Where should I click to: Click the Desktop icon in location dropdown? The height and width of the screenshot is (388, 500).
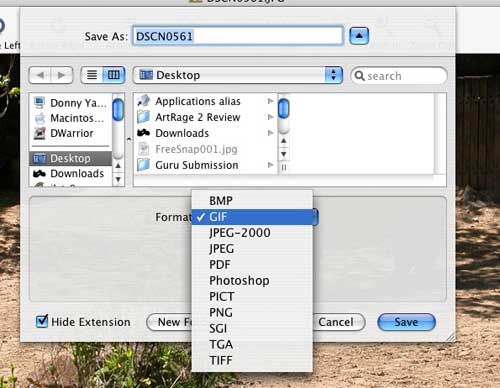(x=146, y=75)
